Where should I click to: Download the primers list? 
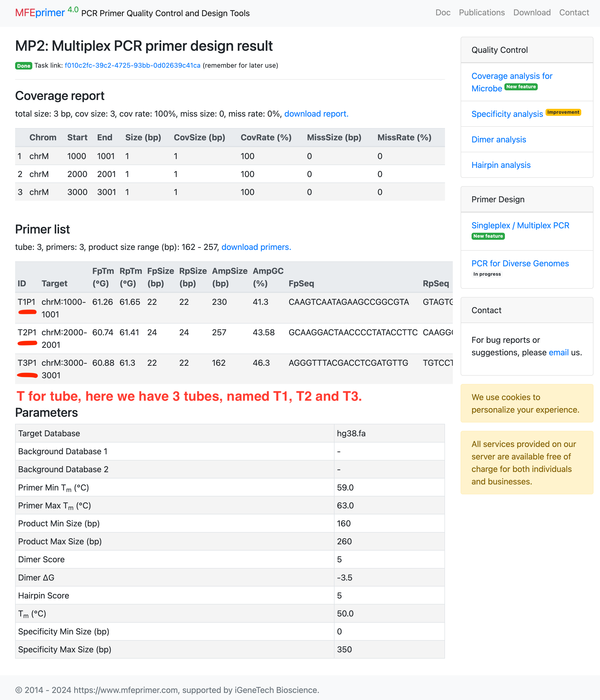click(x=256, y=247)
